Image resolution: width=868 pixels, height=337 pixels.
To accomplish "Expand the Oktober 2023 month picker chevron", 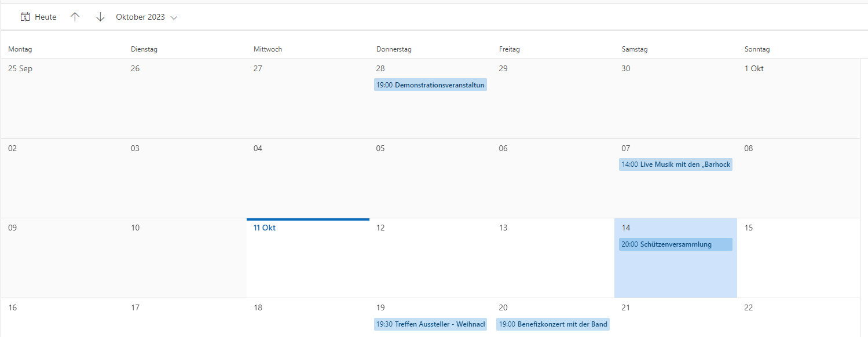I will [x=174, y=17].
